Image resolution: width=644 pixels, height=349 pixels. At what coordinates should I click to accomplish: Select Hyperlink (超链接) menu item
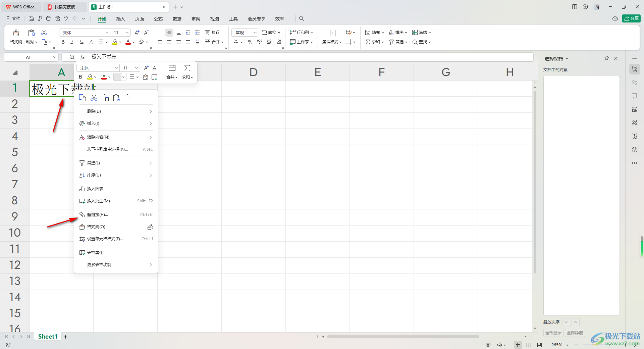click(x=116, y=215)
